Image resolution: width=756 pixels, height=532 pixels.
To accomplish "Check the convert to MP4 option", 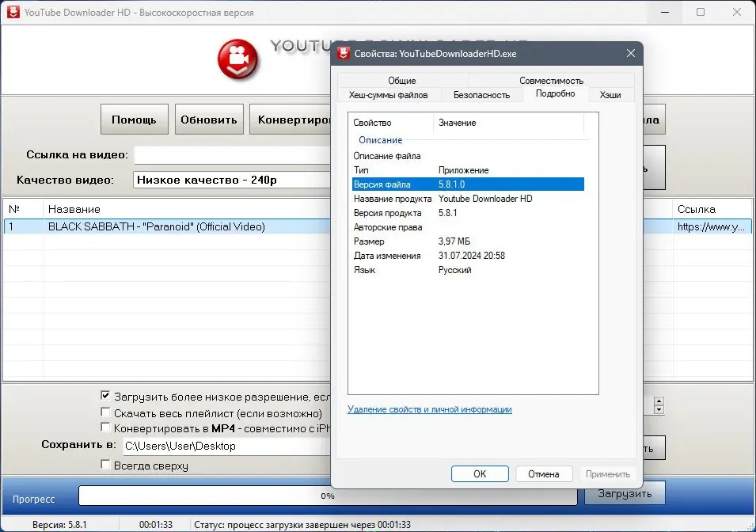I will [105, 427].
